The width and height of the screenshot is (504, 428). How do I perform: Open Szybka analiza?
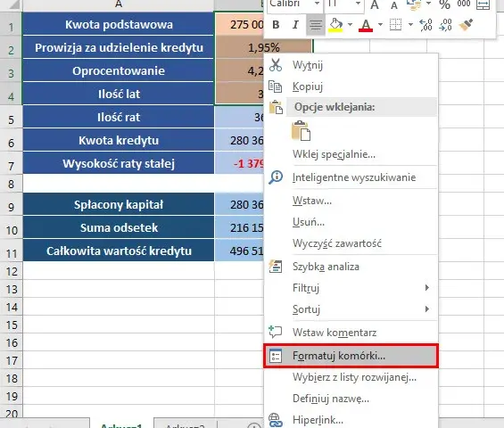pyautogui.click(x=351, y=267)
